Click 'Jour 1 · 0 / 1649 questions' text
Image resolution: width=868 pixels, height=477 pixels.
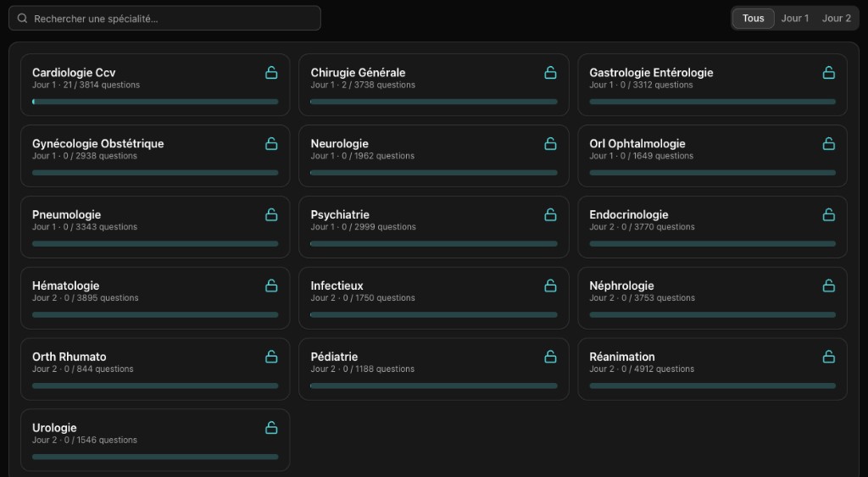tap(641, 156)
